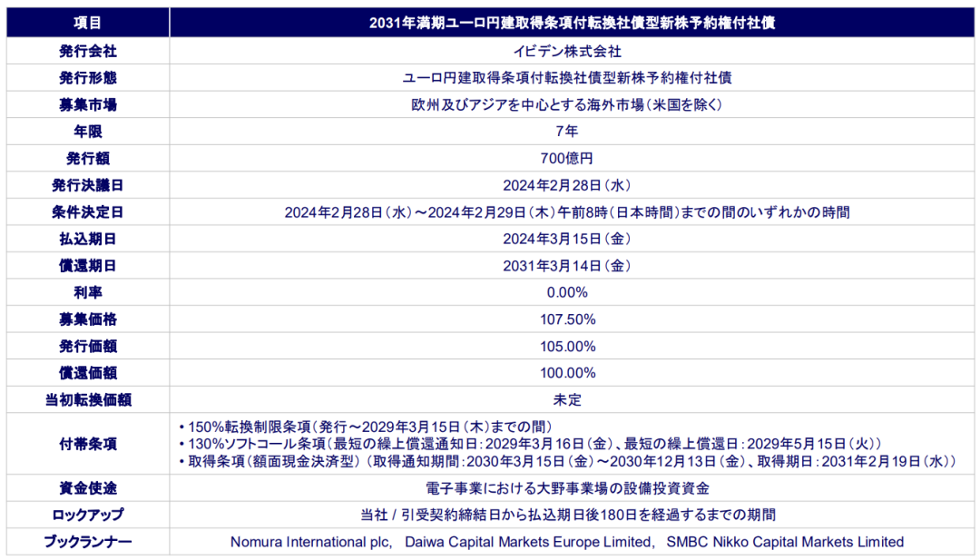This screenshot has width=980, height=560.
Task: Click the '取得条項(額面現金決済型)' bullet line
Action: (567, 461)
